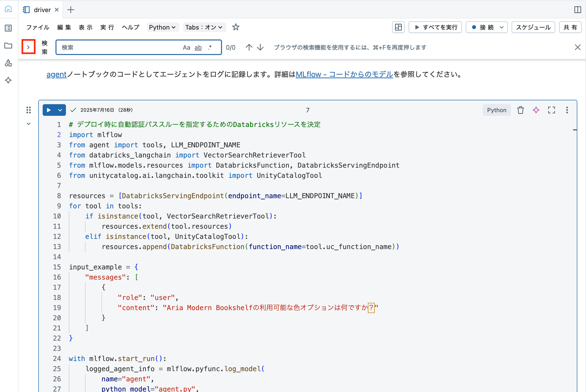Click the 共有 share button

(570, 27)
